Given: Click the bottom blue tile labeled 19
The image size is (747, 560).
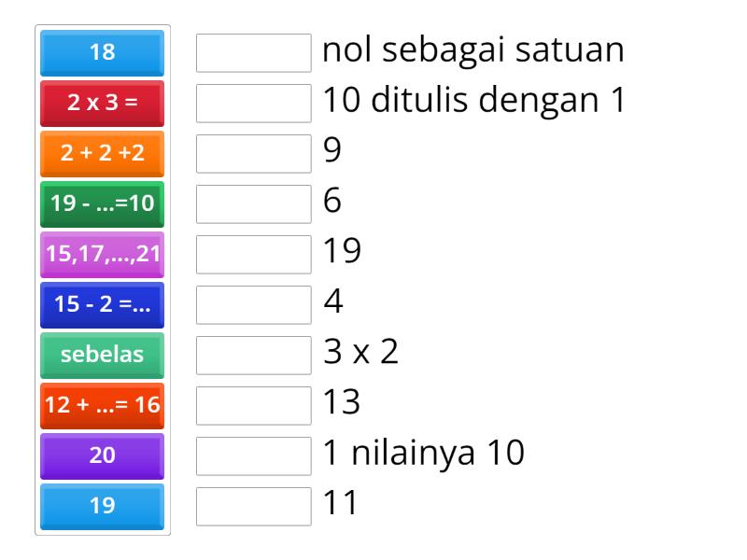Looking at the screenshot, I should (x=102, y=505).
